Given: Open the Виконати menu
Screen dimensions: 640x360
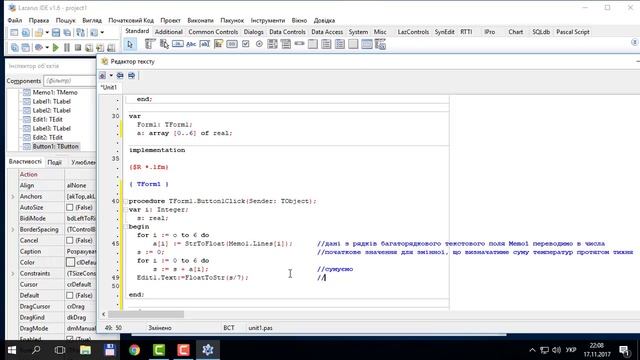Looking at the screenshot, I should pyautogui.click(x=200, y=20).
